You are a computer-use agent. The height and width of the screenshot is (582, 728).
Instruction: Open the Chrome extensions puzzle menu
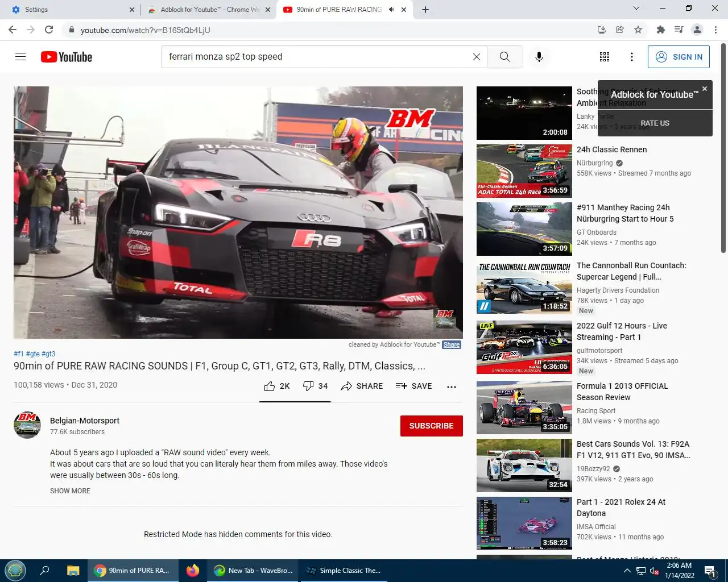coord(660,30)
